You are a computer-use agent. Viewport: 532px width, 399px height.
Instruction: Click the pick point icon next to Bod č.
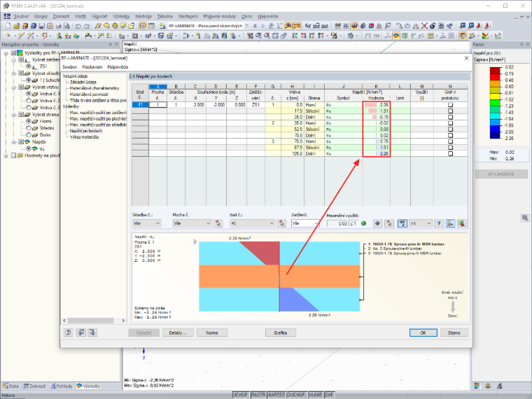tap(281, 223)
